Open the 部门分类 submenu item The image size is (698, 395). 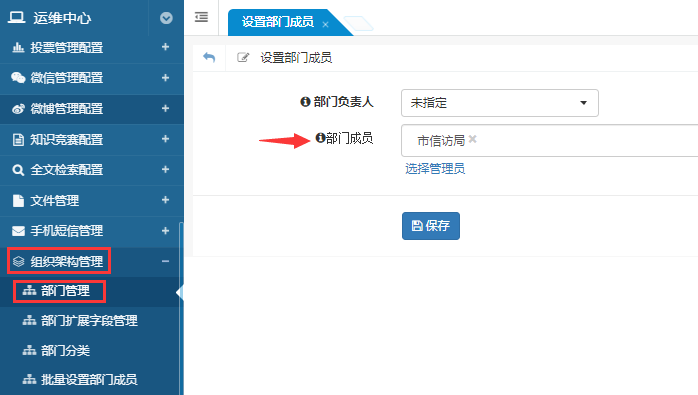tap(65, 350)
